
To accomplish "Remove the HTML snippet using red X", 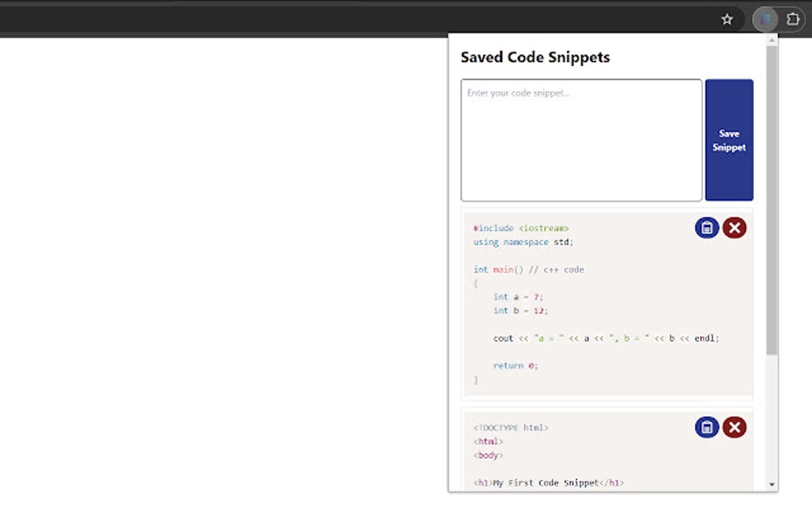I will coord(734,428).
